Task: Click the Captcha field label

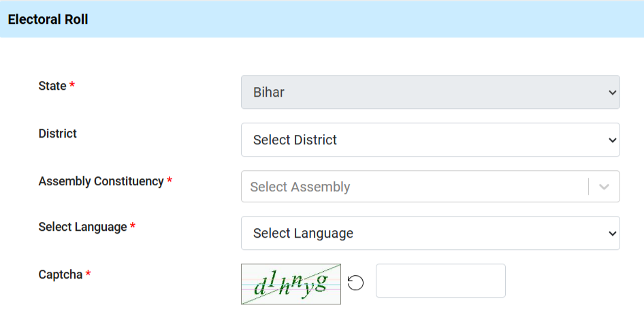Action: pos(61,274)
